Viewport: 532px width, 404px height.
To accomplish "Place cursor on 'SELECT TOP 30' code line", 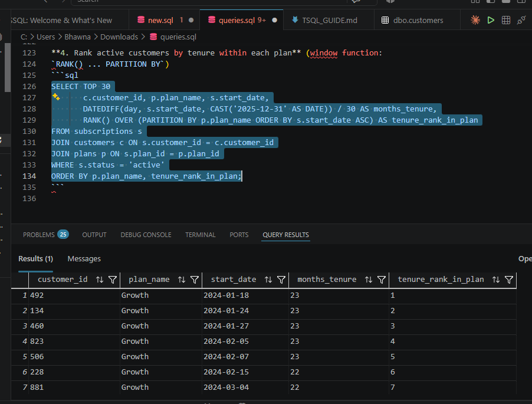I will pos(81,87).
